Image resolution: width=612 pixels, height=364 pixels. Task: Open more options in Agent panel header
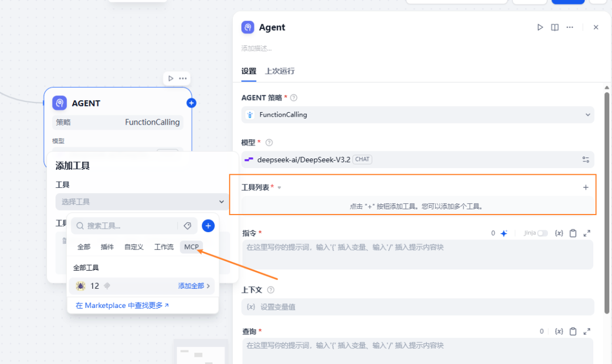click(x=570, y=27)
